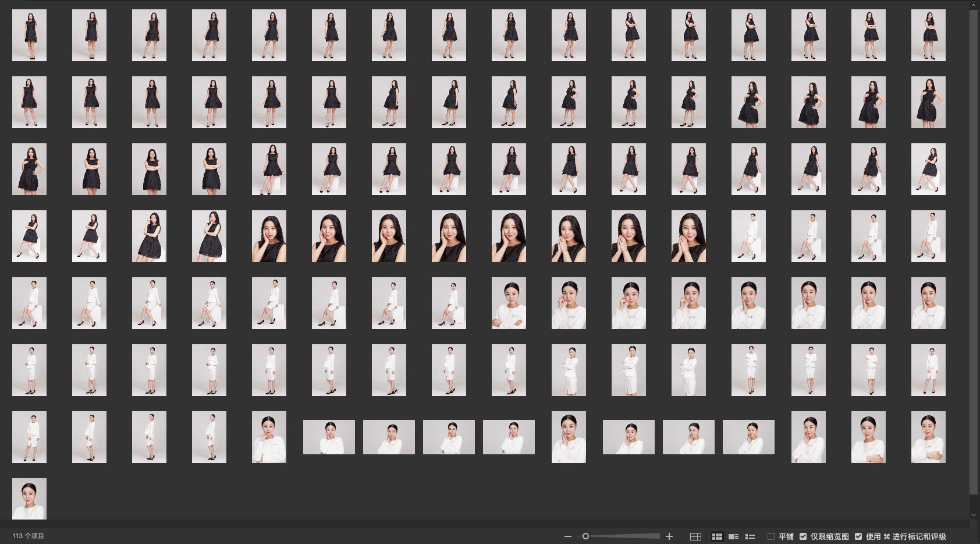Uncheck the 仅限缩览图 checkbox
The height and width of the screenshot is (544, 980).
click(x=803, y=536)
